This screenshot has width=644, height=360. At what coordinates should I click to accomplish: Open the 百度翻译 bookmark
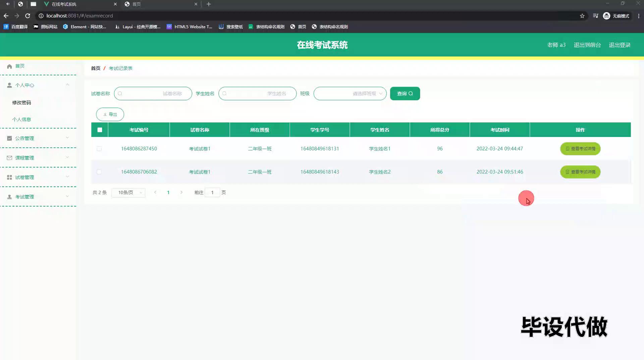pyautogui.click(x=16, y=27)
